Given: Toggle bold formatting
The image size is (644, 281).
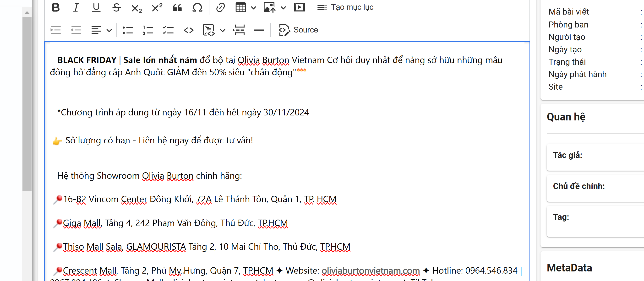Looking at the screenshot, I should pos(56,7).
